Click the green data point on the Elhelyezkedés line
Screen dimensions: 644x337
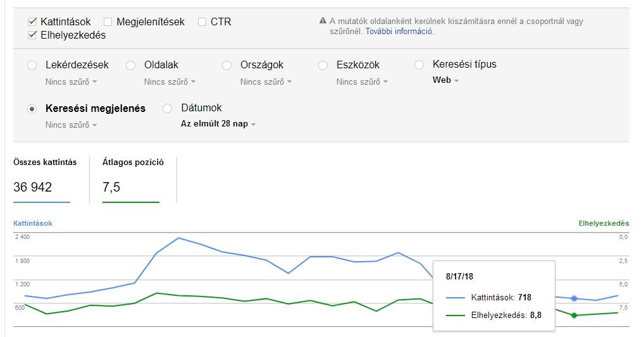click(x=574, y=315)
